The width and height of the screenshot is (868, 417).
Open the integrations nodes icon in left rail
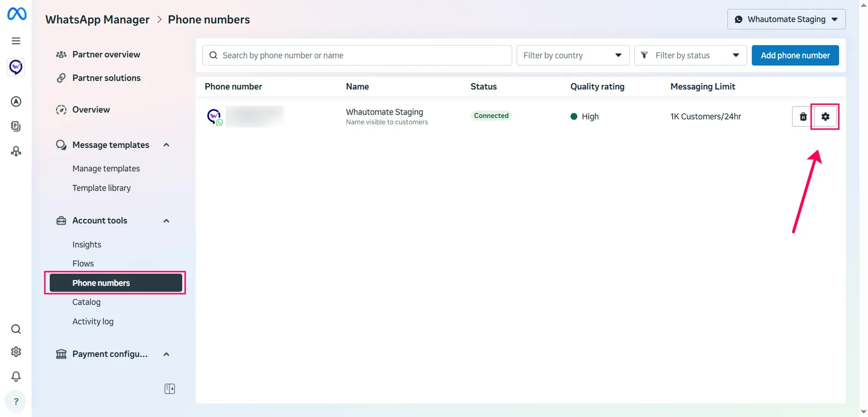coord(16,151)
